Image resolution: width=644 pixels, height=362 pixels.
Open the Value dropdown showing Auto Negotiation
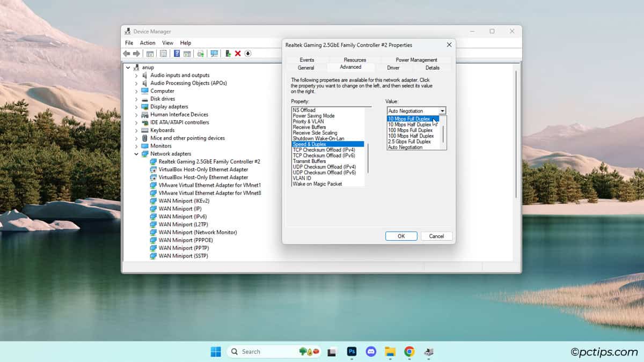tap(416, 111)
